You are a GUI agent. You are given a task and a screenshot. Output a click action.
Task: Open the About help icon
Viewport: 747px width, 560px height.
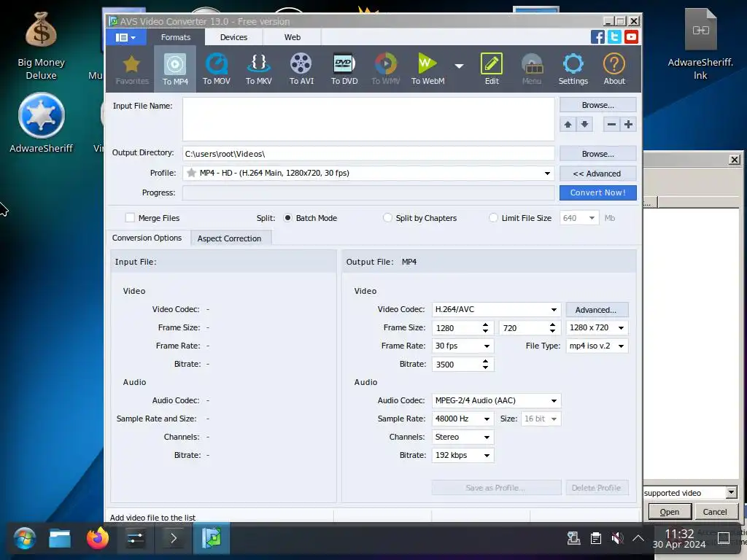[614, 69]
